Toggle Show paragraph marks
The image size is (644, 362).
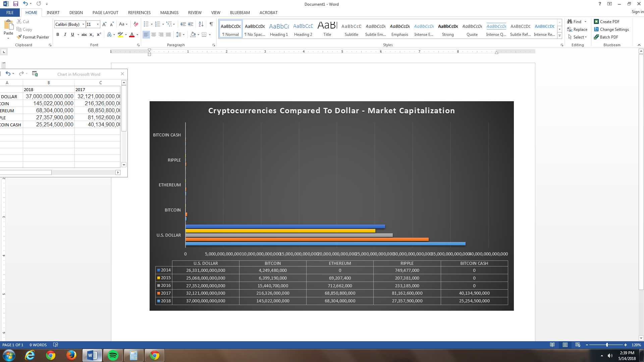211,24
